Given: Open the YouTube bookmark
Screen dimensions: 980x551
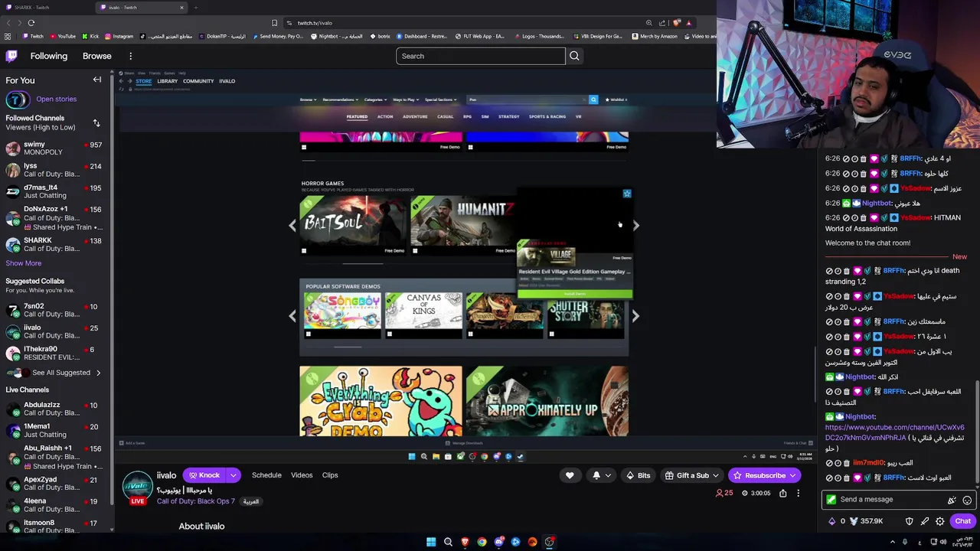Looking at the screenshot, I should 62,36.
